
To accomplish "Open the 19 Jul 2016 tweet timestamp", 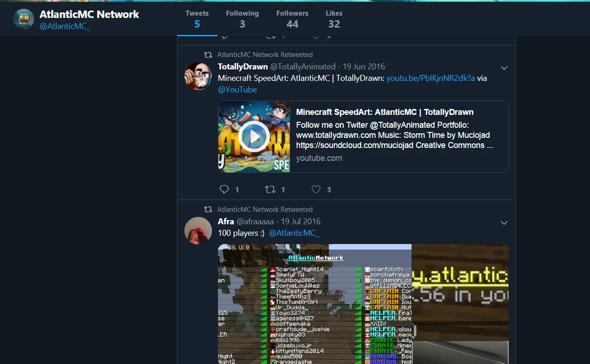I will click(301, 222).
